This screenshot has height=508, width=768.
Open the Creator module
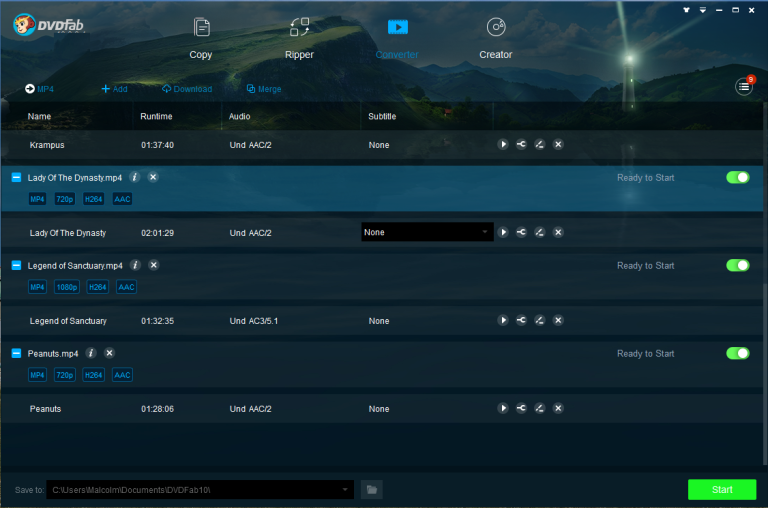click(x=496, y=39)
